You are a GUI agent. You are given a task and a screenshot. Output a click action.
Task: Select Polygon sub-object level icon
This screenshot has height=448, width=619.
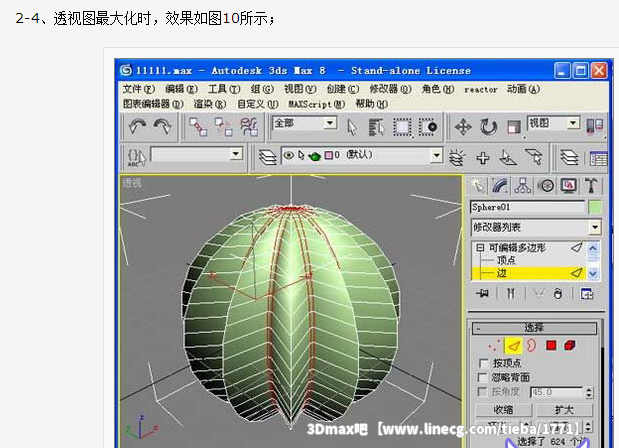[551, 346]
